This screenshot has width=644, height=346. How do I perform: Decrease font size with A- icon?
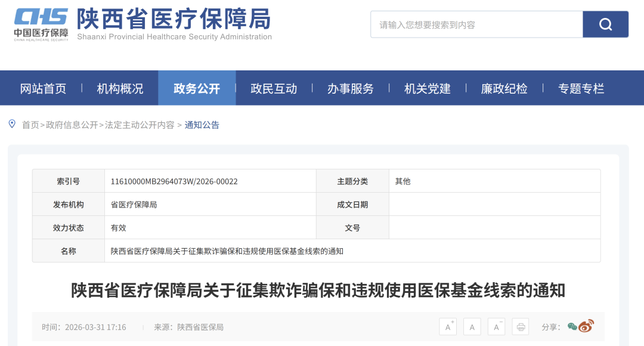tap(496, 327)
